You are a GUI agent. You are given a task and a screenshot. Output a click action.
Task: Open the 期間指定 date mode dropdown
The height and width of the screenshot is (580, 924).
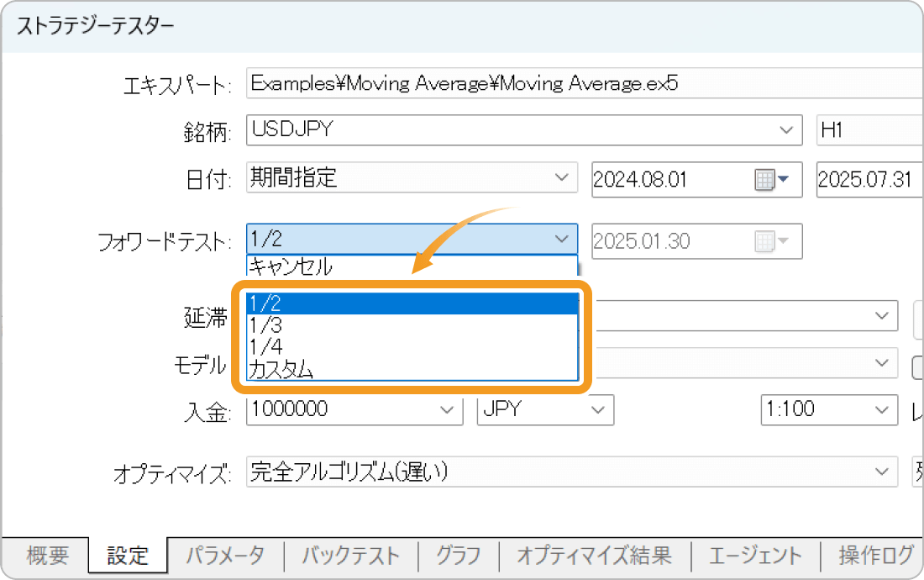pos(563,177)
